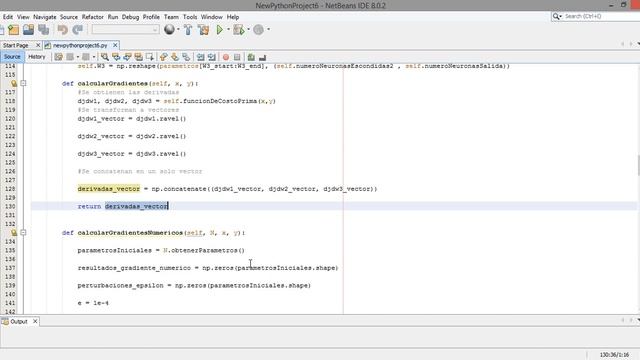Click the Save All toolbar icon
The width and height of the screenshot is (640, 360).
tap(43, 29)
